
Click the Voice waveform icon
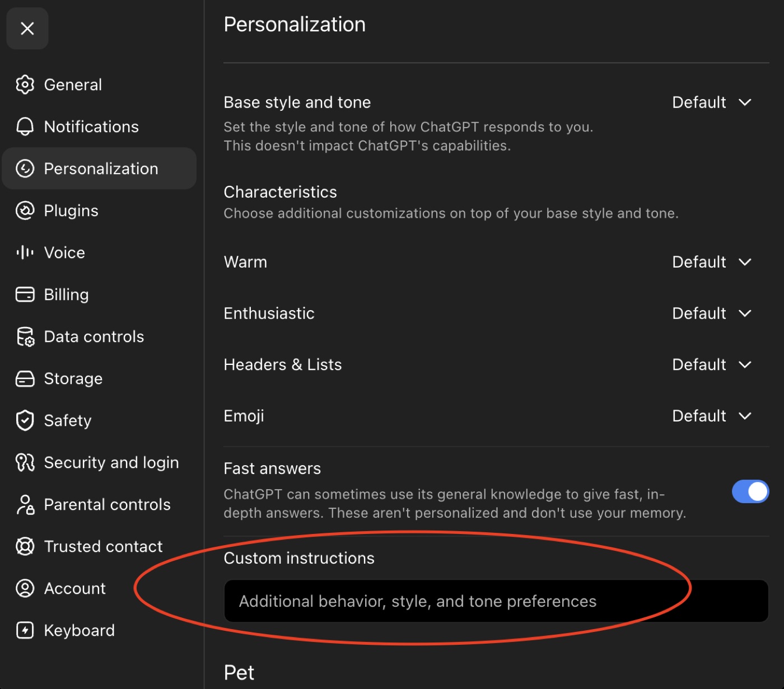tap(25, 252)
